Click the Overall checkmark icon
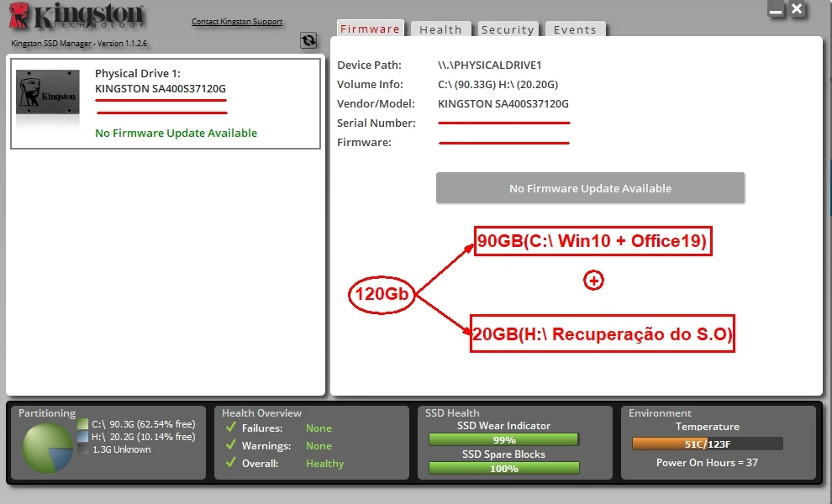The width and height of the screenshot is (832, 504). pyautogui.click(x=230, y=463)
